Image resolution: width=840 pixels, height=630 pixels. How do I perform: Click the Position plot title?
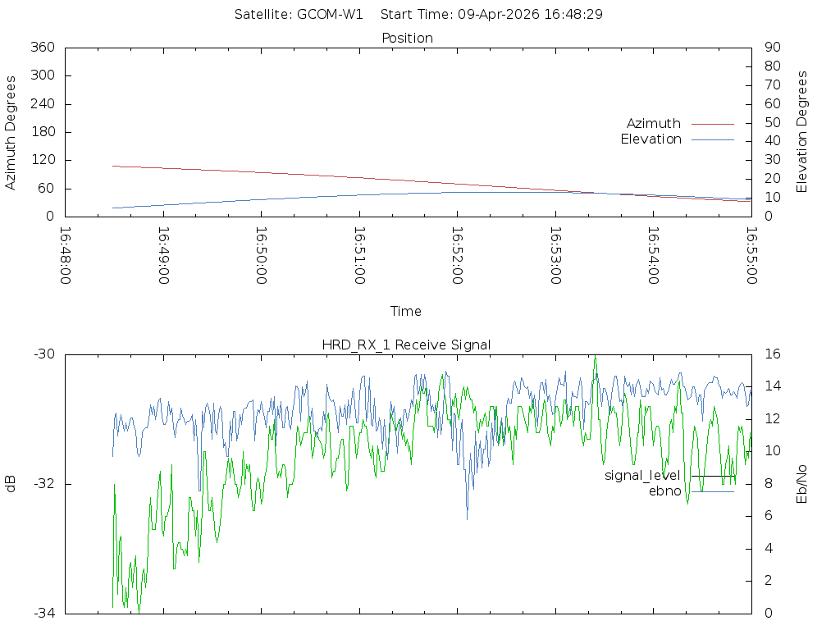408,38
